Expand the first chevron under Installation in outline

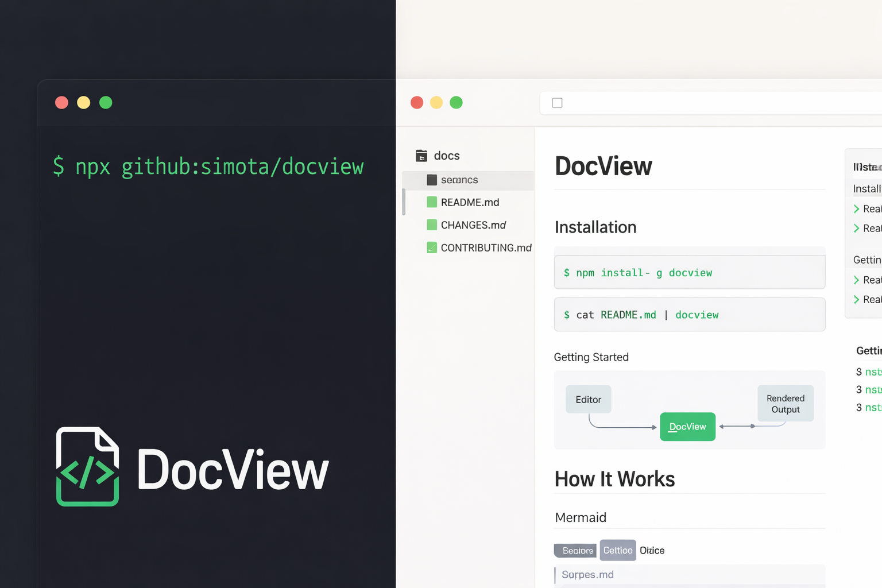coord(857,209)
